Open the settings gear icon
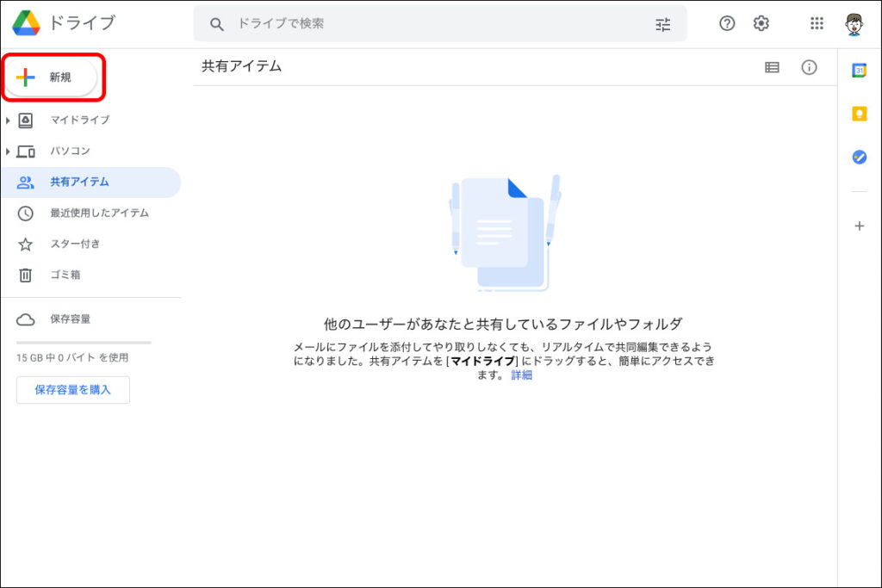Screen dimensions: 882x588 (x=761, y=24)
